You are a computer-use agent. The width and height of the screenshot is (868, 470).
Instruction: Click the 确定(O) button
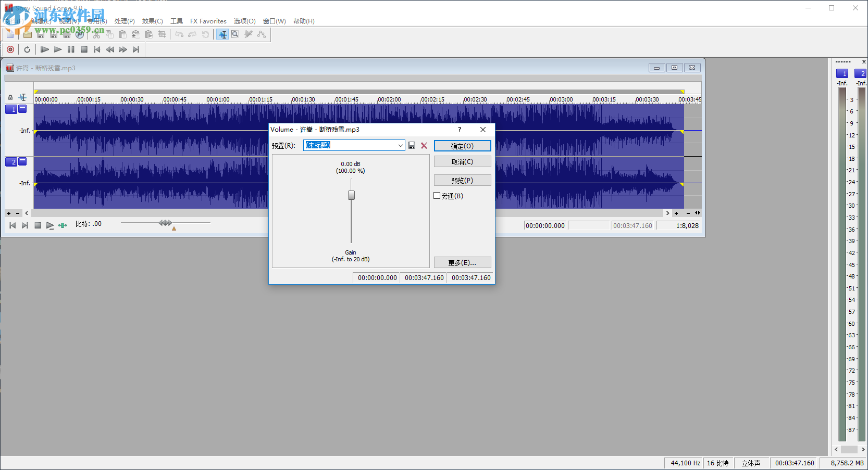point(462,146)
